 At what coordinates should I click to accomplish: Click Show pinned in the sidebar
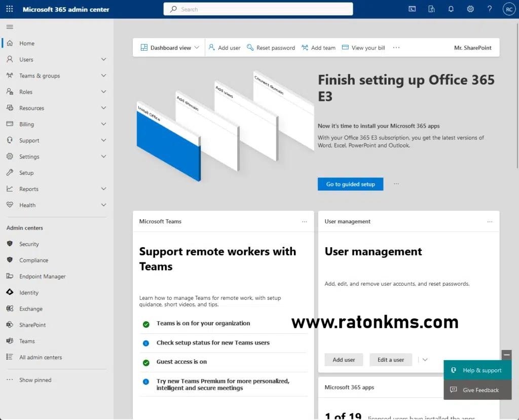(x=35, y=380)
